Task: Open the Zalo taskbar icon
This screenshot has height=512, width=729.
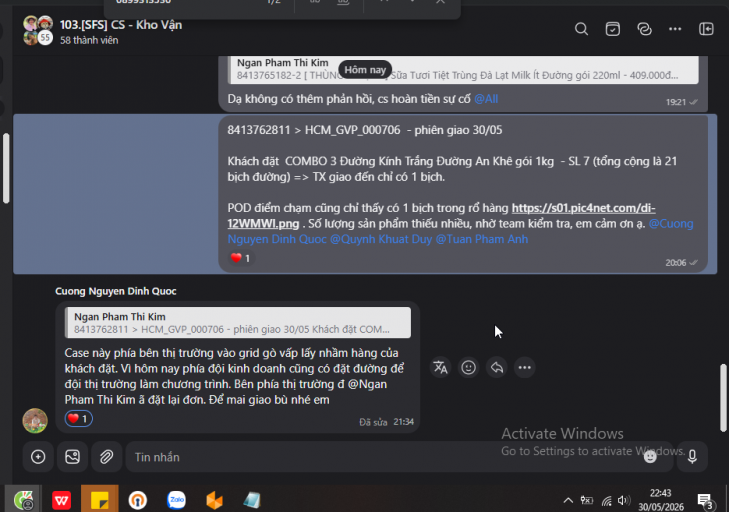Action: [x=176, y=500]
